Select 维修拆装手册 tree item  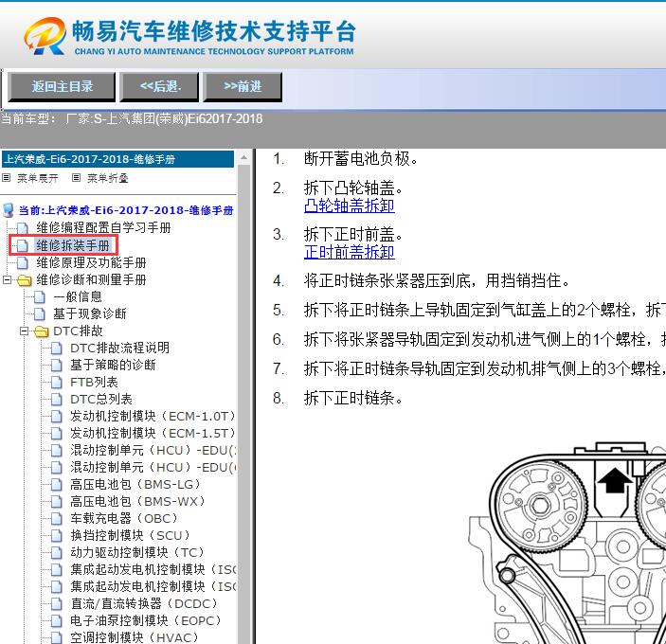click(73, 245)
